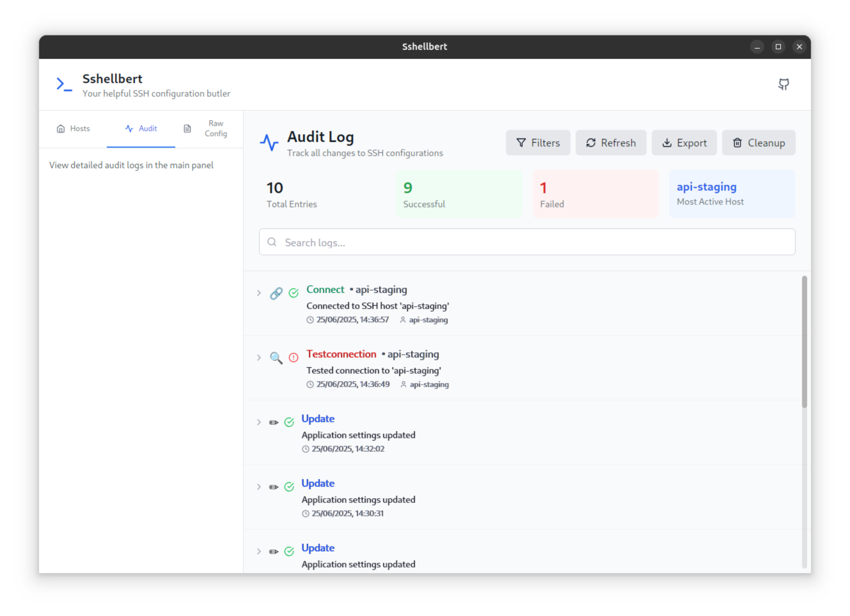Expand the Connect api-staging log entry
This screenshot has height=616, width=850.
coord(259,293)
